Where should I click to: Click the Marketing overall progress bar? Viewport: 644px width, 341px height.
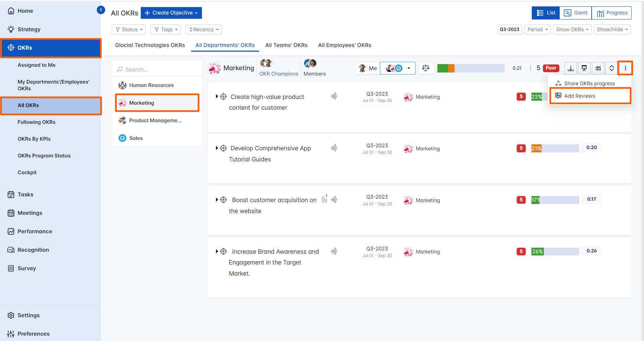[x=471, y=68]
